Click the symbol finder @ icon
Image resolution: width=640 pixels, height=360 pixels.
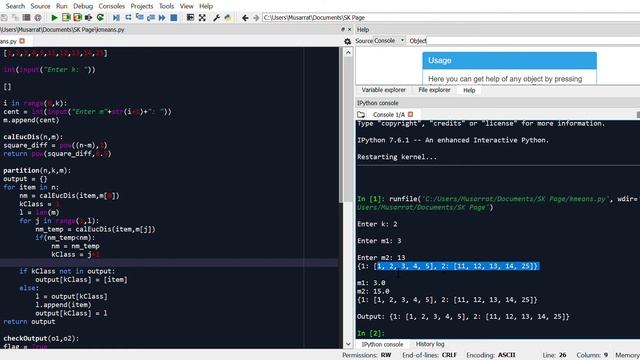(38, 18)
